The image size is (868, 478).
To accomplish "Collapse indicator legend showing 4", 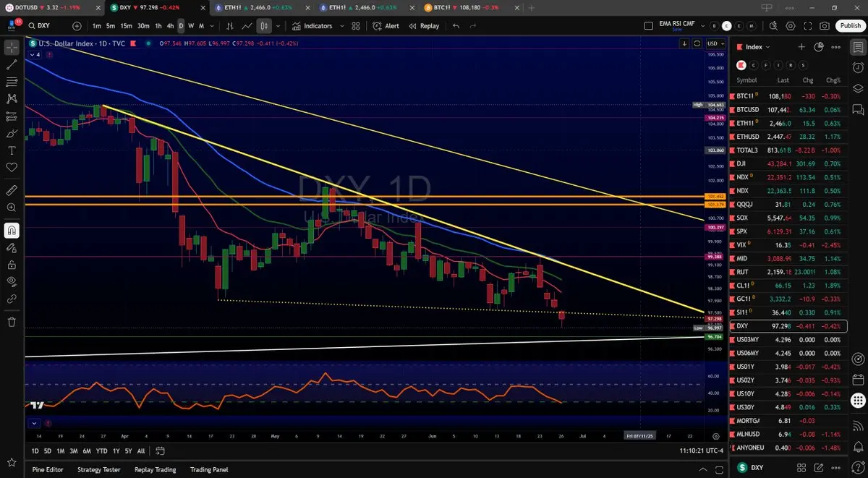I will pos(35,54).
